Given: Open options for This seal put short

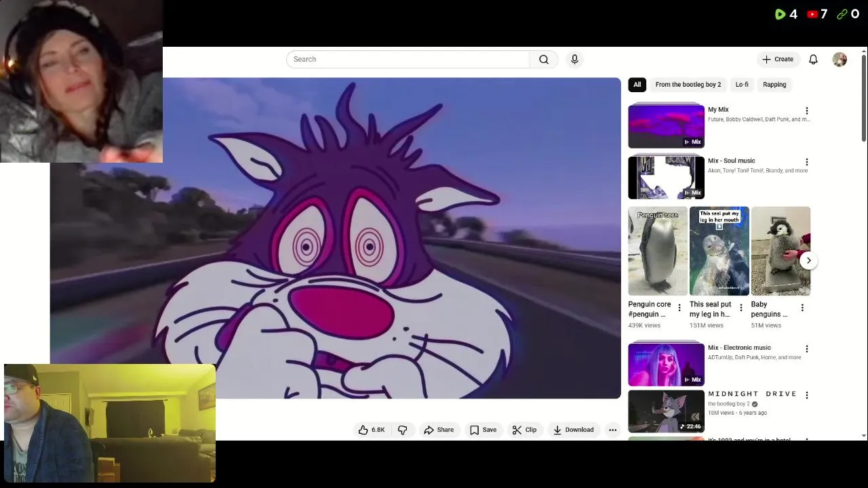Looking at the screenshot, I should click(x=741, y=308).
